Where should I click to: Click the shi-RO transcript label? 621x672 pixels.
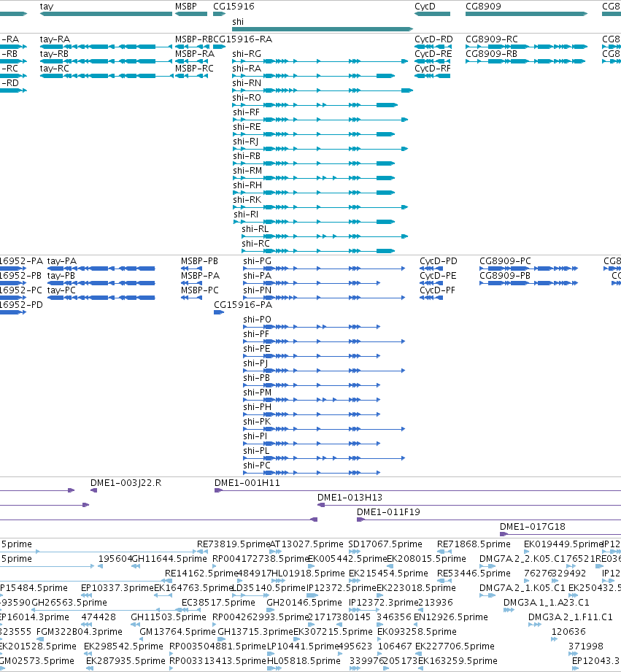(x=247, y=98)
